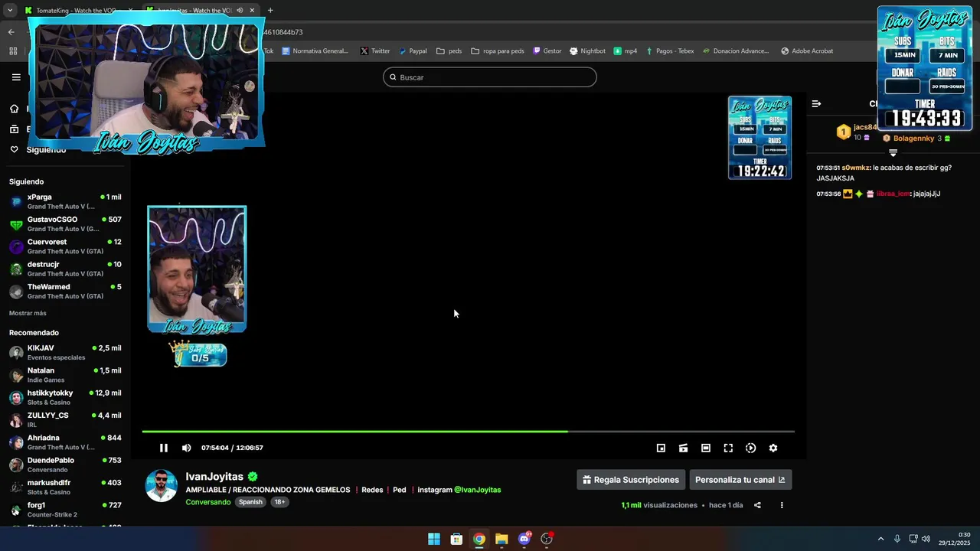This screenshot has width=980, height=551.
Task: Open the Twitter bookmark
Action: [375, 51]
